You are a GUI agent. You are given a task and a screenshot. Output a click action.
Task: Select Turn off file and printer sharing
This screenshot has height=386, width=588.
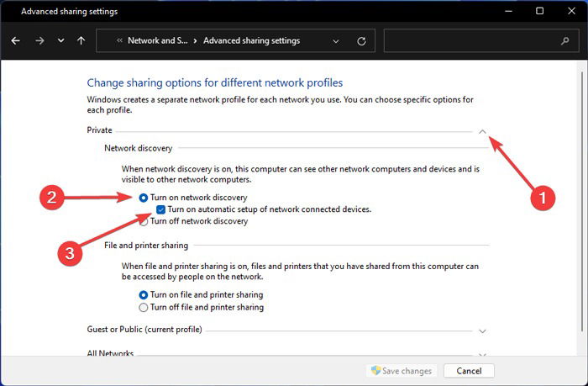coord(144,308)
